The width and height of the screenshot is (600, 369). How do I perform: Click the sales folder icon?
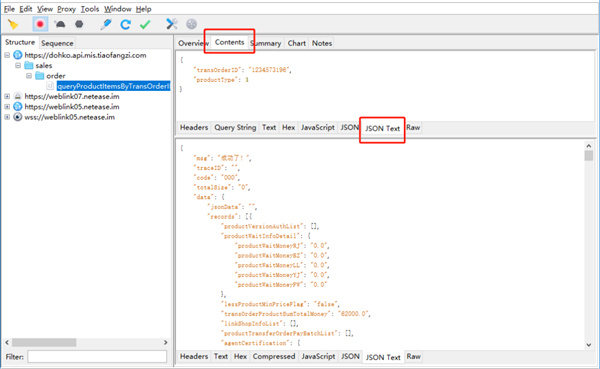tap(29, 65)
